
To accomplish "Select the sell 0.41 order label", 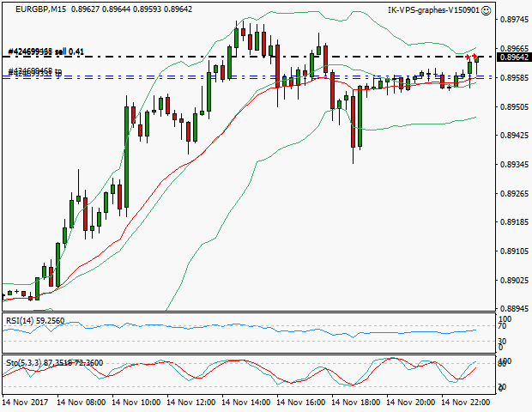I will pyautogui.click(x=45, y=51).
